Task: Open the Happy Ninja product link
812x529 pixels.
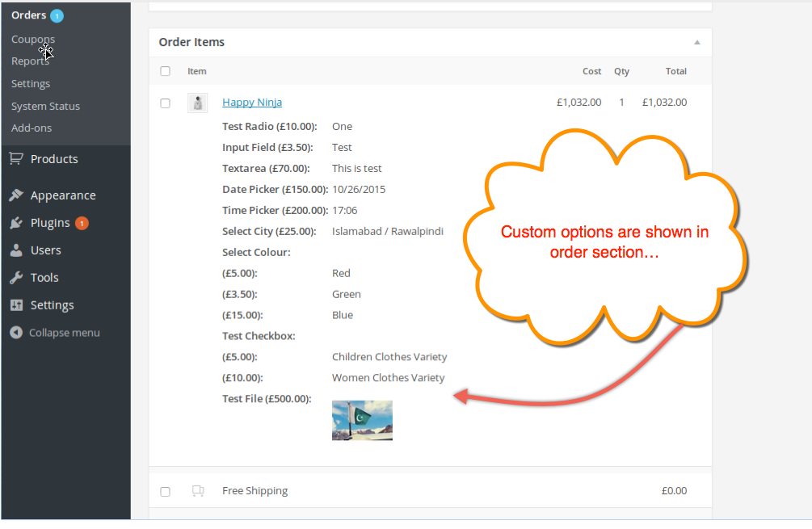Action: pyautogui.click(x=252, y=102)
